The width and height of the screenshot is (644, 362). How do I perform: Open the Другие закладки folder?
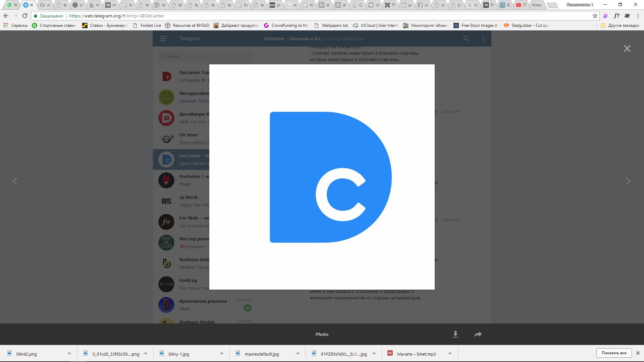pyautogui.click(x=620, y=25)
